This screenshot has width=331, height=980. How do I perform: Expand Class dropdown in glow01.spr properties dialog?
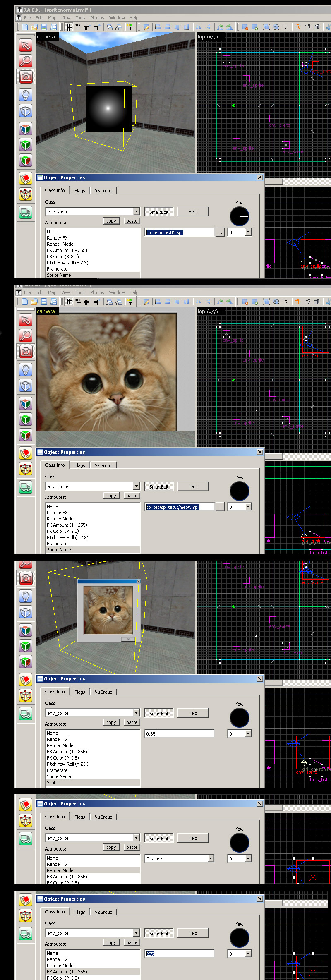click(x=136, y=211)
